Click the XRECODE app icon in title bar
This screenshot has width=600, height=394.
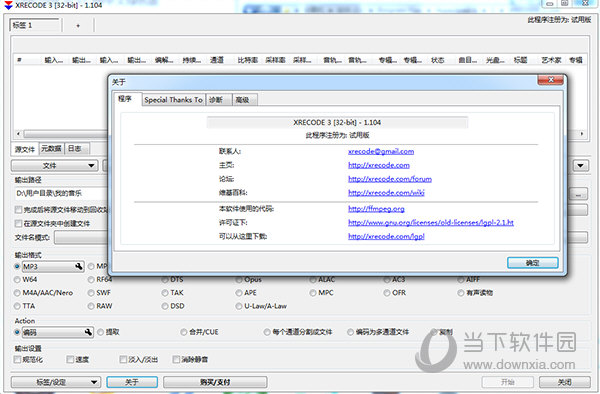[x=8, y=5]
